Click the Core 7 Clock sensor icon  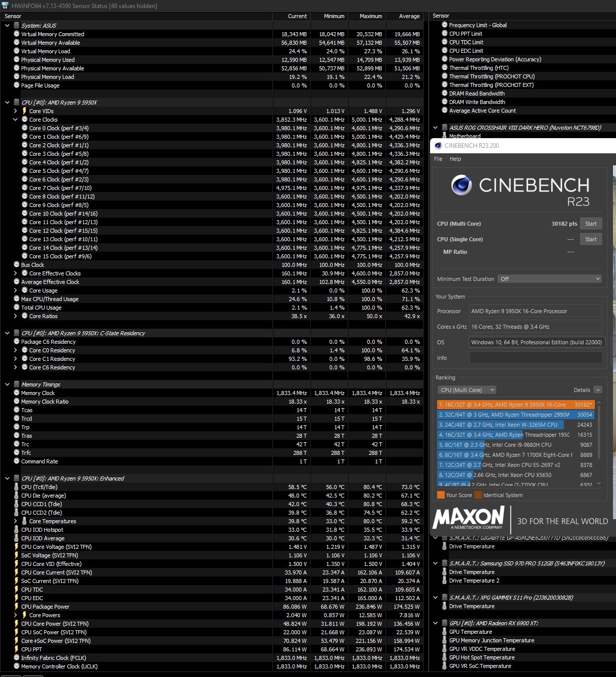25,188
